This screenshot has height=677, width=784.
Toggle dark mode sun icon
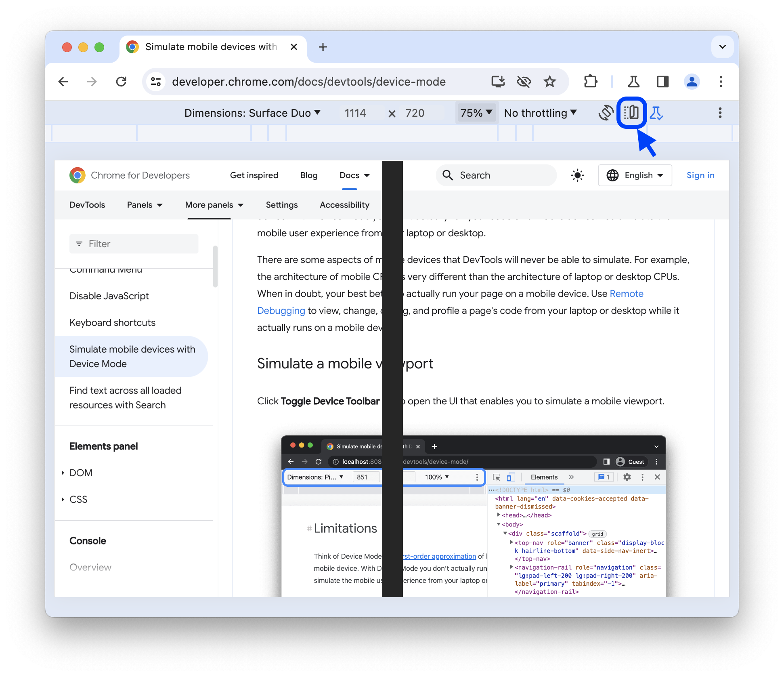coord(577,175)
